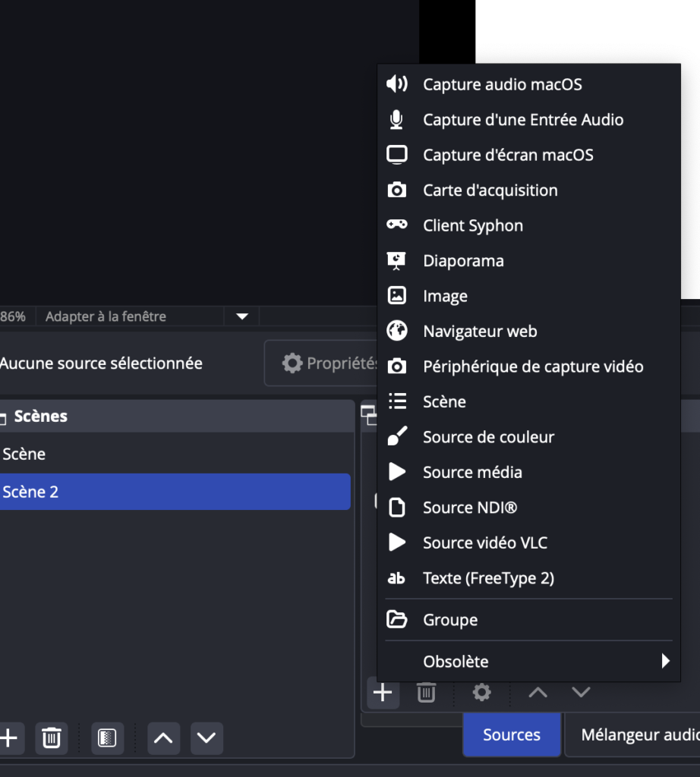The image size is (700, 777).
Task: Select Image from the source list
Action: click(528, 296)
